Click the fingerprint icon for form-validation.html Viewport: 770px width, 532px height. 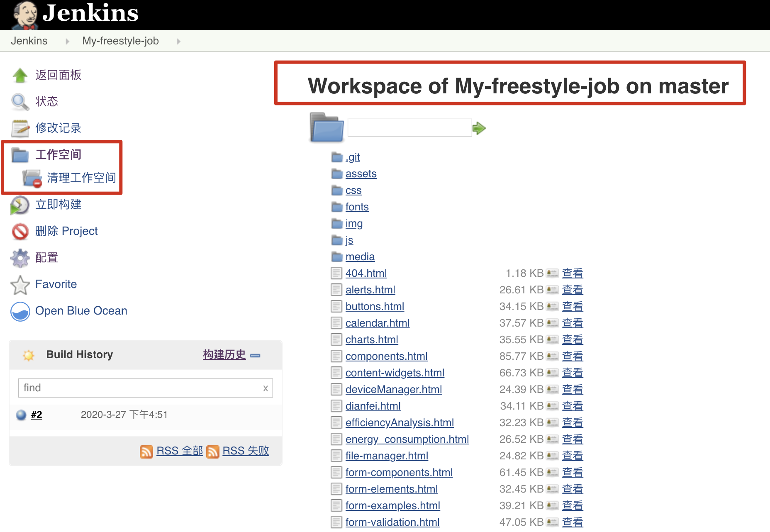pyautogui.click(x=552, y=522)
